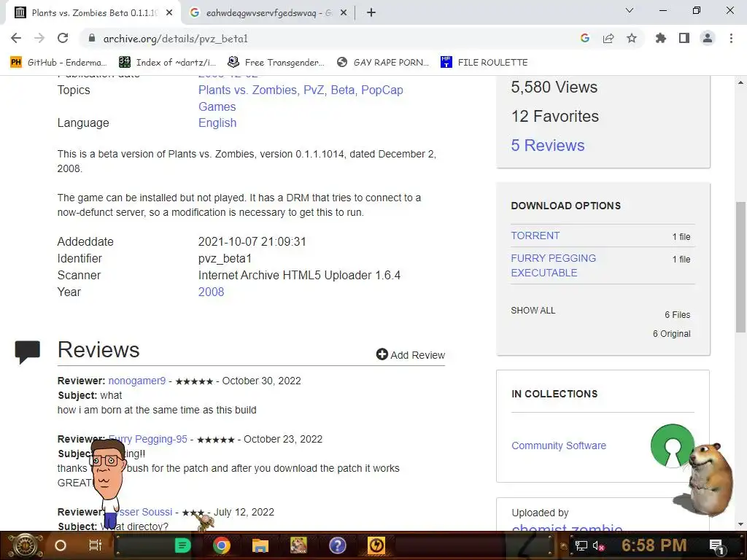Open the Plants vs. Zombies topic link
Screen dimensions: 747x560
pyautogui.click(x=247, y=90)
